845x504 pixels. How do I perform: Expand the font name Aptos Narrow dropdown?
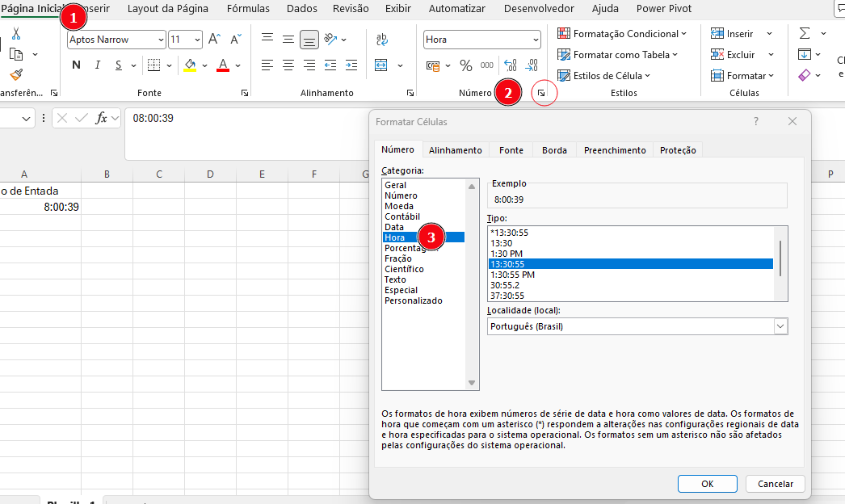[x=161, y=39]
